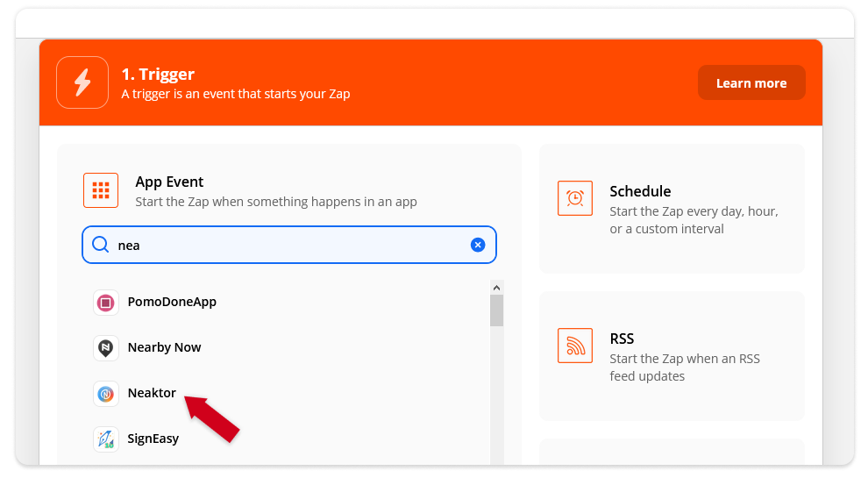
Task: Click the RSS feed icon
Action: pyautogui.click(x=574, y=346)
